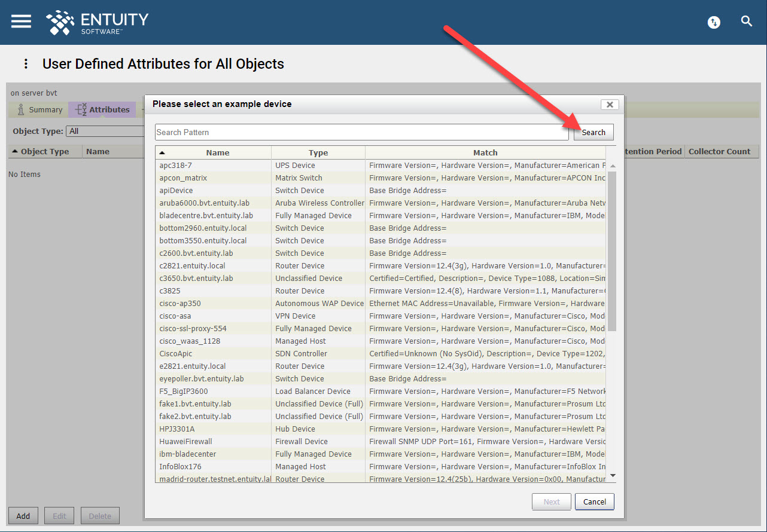Click the UPS Device type cell

318,166
